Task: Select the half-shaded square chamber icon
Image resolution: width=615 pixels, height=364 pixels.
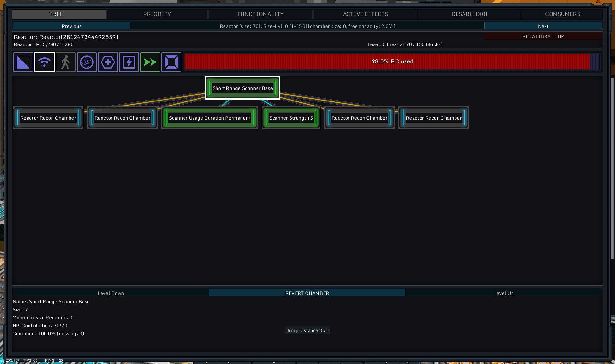Action: tap(23, 62)
